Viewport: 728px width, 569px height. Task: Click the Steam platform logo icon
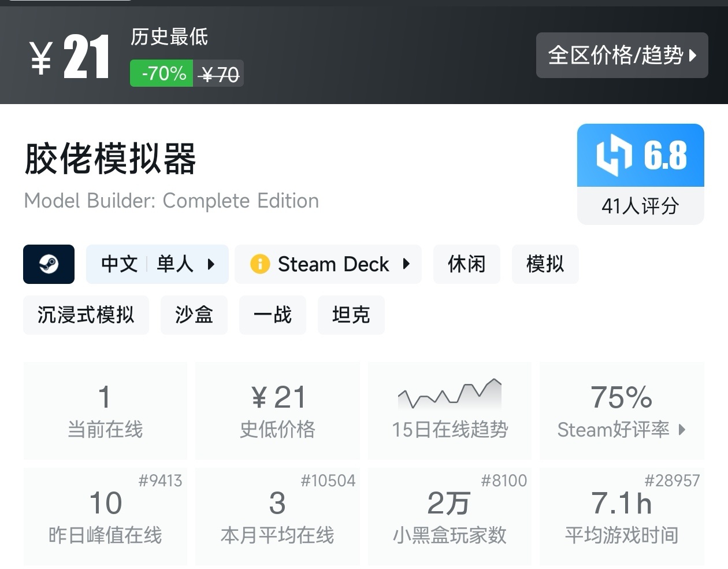49,264
